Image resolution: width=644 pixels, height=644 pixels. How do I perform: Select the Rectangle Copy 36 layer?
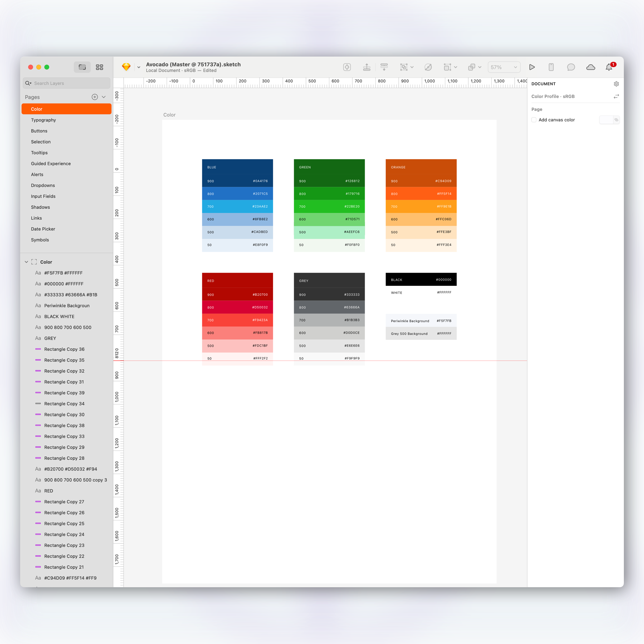pos(64,349)
